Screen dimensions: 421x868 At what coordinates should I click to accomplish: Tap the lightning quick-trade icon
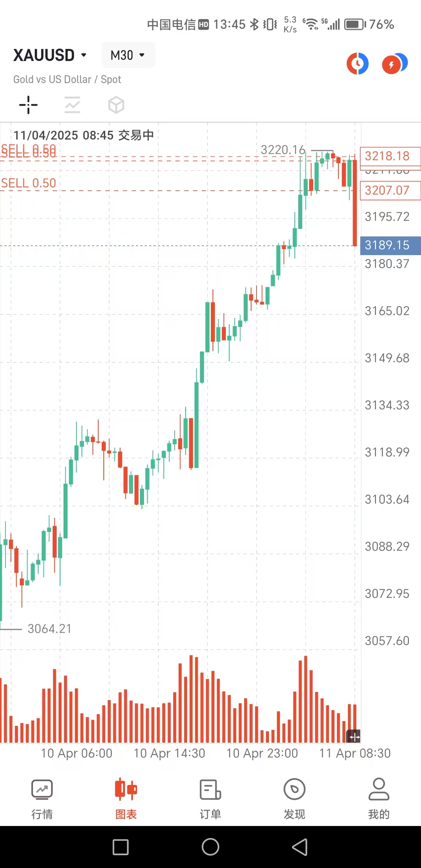coord(394,64)
